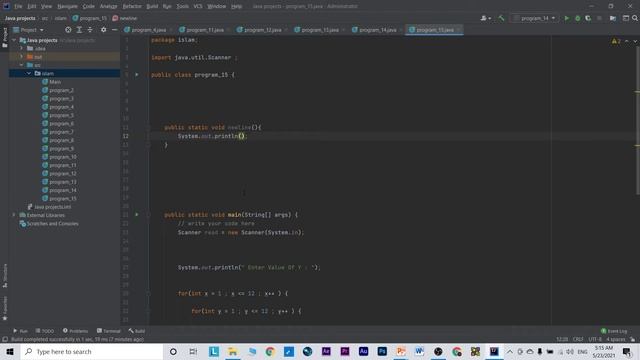Close the program_15.java tab
This screenshot has width=640, height=360.
(x=458, y=30)
